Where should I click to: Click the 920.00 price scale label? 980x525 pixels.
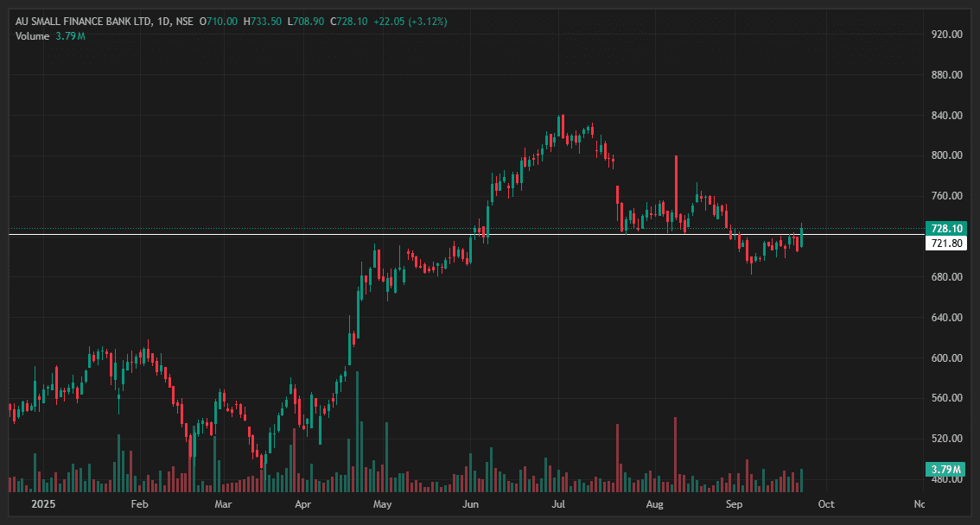pos(947,35)
